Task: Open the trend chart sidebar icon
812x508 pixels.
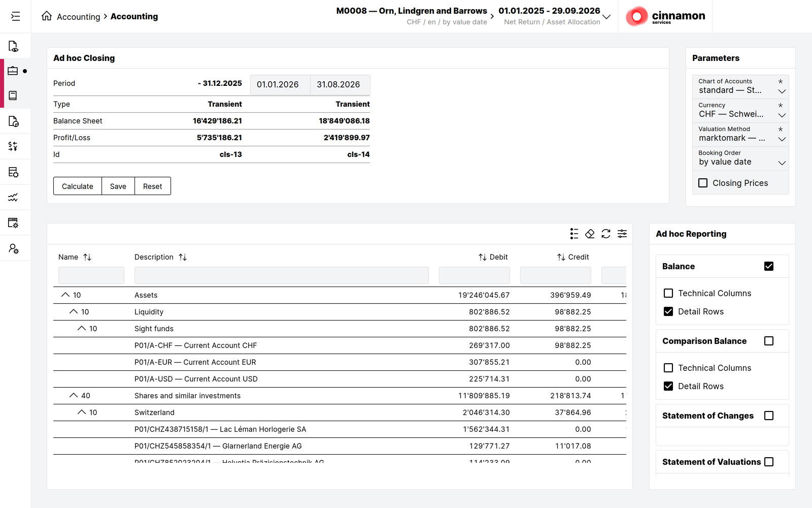Action: [13, 197]
